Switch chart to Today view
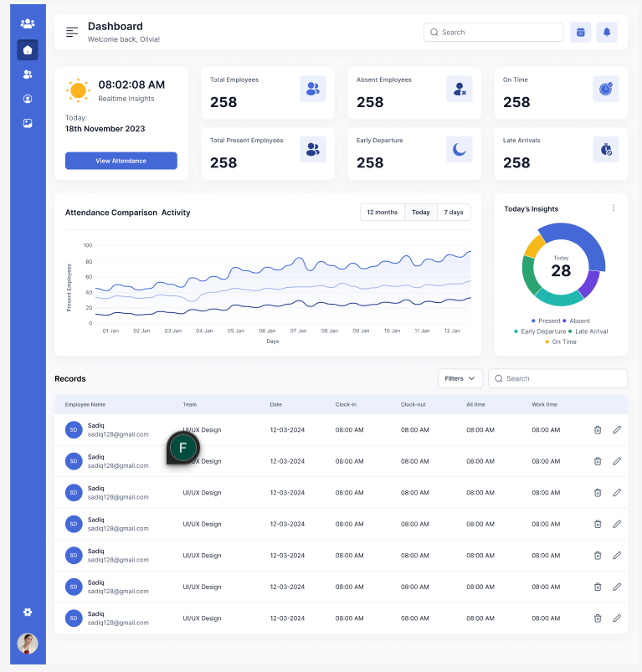 (421, 213)
